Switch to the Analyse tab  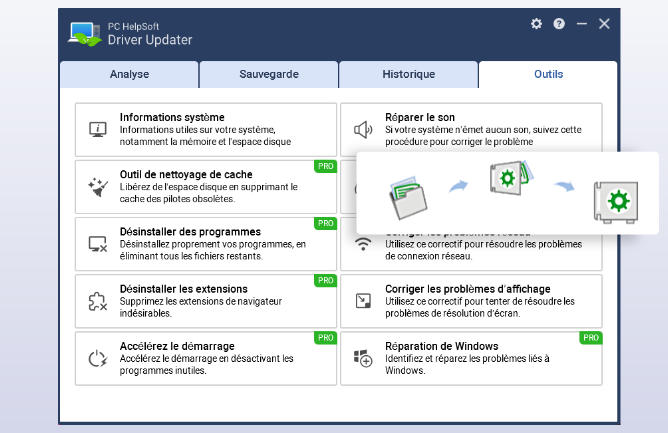[x=130, y=75]
